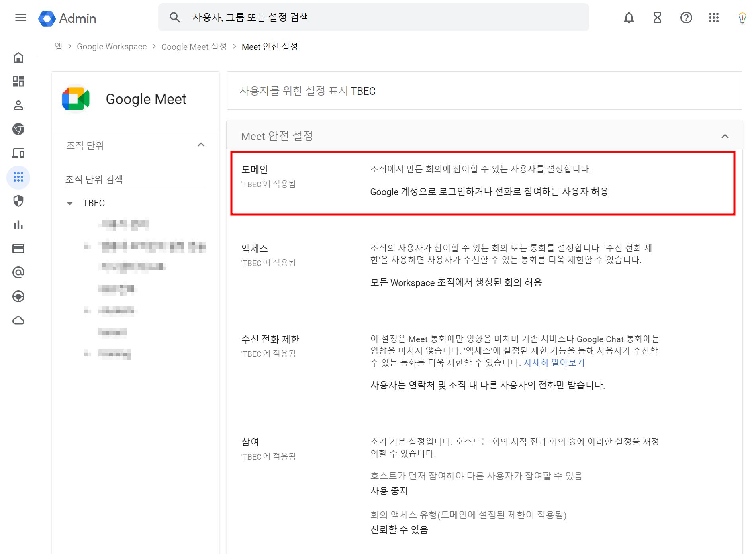756x554 pixels.
Task: Click the Meet 안전 설정 panel title
Action: pos(277,136)
